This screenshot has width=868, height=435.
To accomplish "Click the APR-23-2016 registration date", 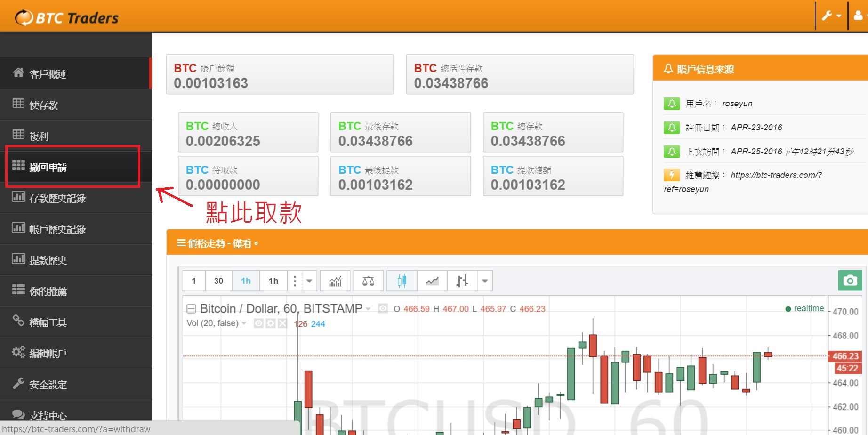I will (756, 128).
